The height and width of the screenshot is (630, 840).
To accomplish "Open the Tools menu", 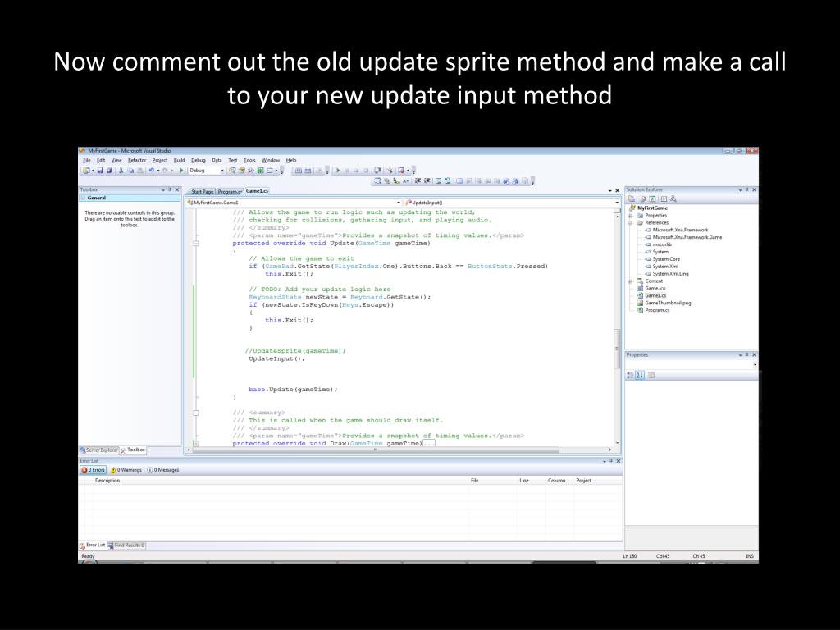I will coord(249,160).
